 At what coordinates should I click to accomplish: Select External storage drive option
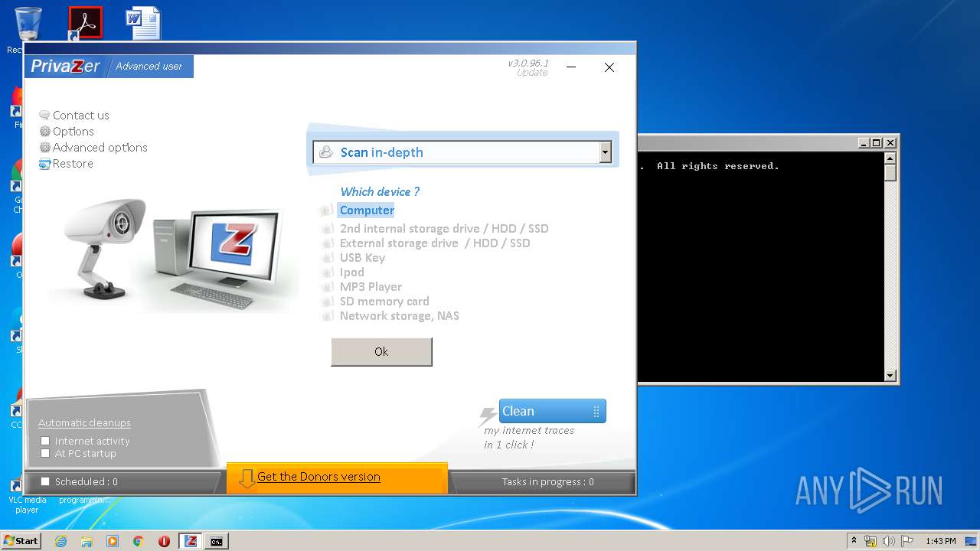[435, 243]
